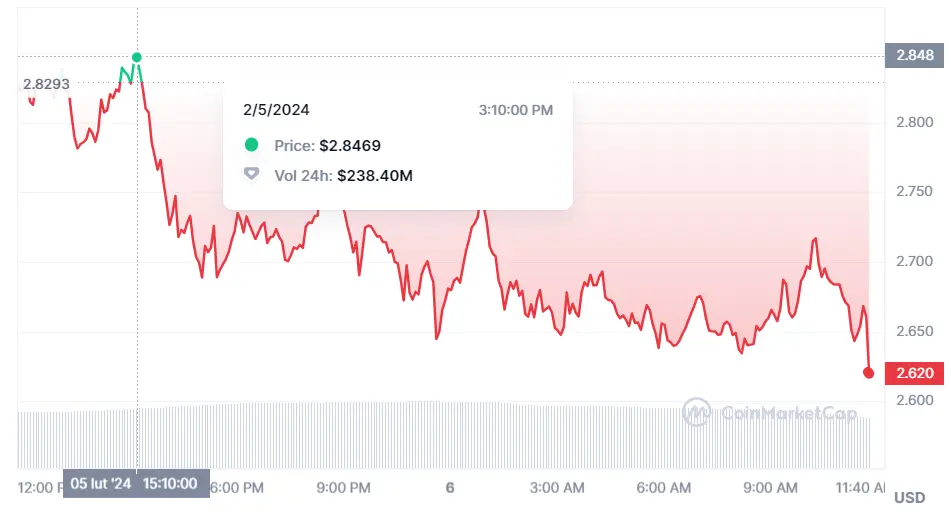Click the day 6 marker on the time axis

[x=450, y=488]
